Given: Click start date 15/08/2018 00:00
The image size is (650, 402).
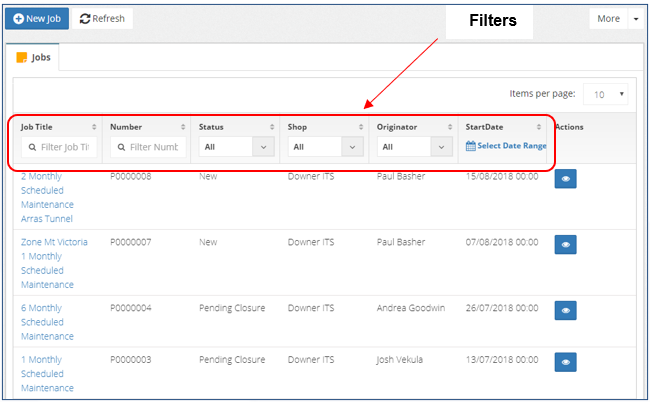Looking at the screenshot, I should [502, 177].
